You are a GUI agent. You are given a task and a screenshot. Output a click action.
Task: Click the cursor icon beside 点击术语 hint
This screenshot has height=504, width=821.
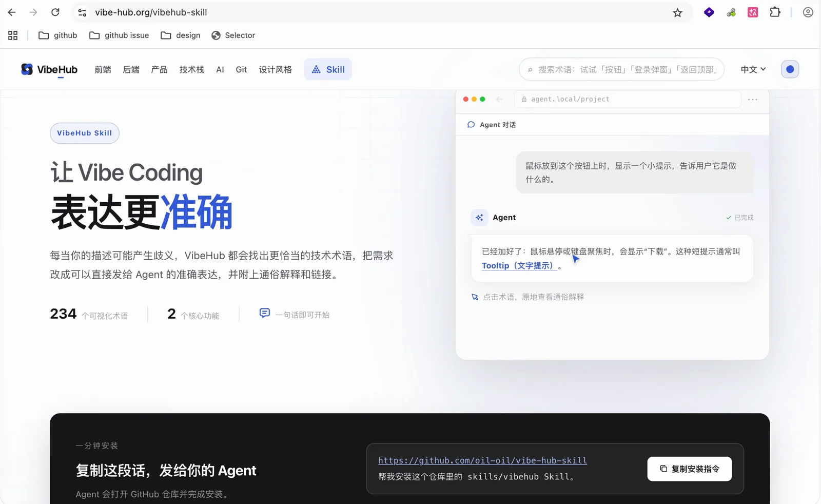(x=475, y=297)
